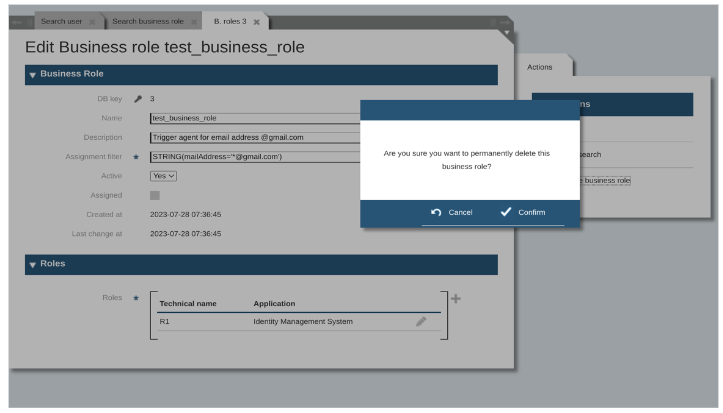
Task: Open the corner dropdown triangle of the form
Action: pyautogui.click(x=507, y=33)
